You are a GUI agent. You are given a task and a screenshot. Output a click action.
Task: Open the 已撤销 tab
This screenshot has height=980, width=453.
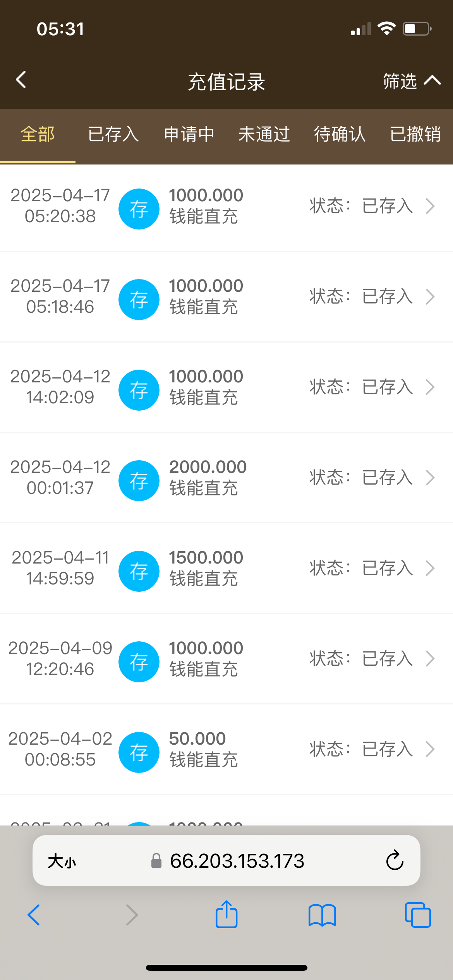[x=415, y=134]
